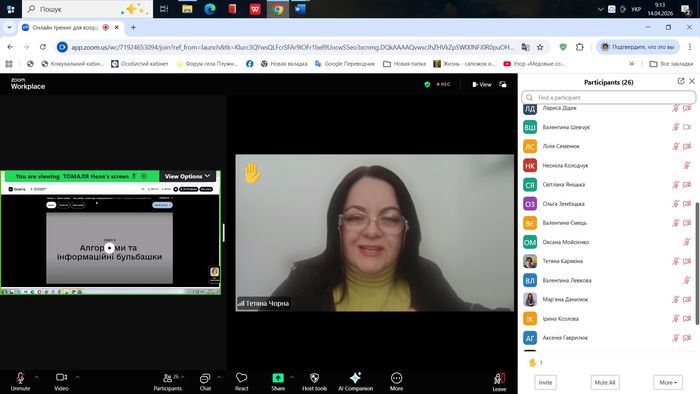700x394 pixels.
Task: Click the green Share screen icon
Action: 278,378
